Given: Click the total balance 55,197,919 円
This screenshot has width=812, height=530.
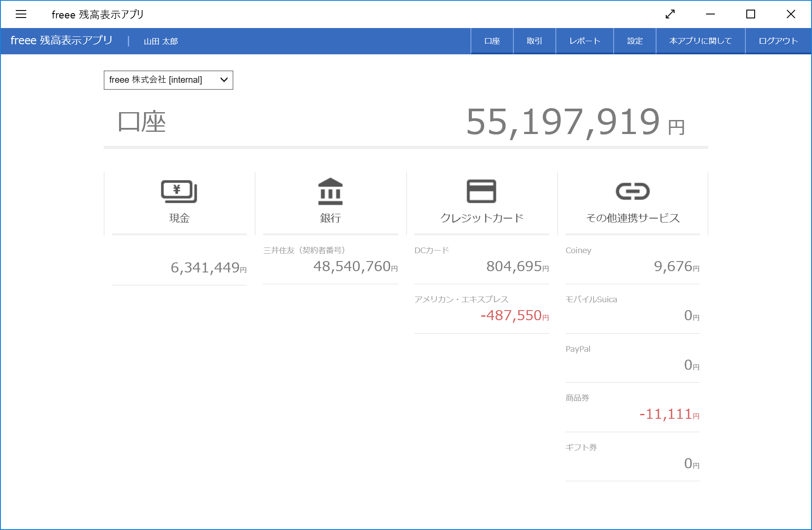Looking at the screenshot, I should click(575, 122).
